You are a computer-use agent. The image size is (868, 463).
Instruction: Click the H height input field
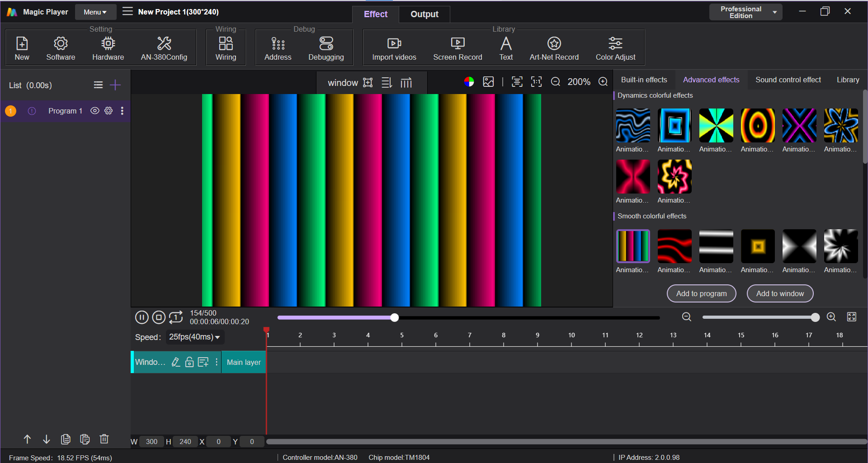pyautogui.click(x=185, y=442)
